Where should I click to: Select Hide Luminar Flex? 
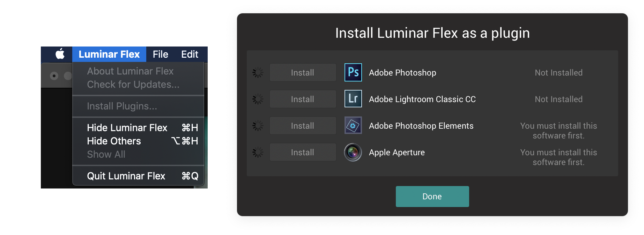tap(138, 128)
